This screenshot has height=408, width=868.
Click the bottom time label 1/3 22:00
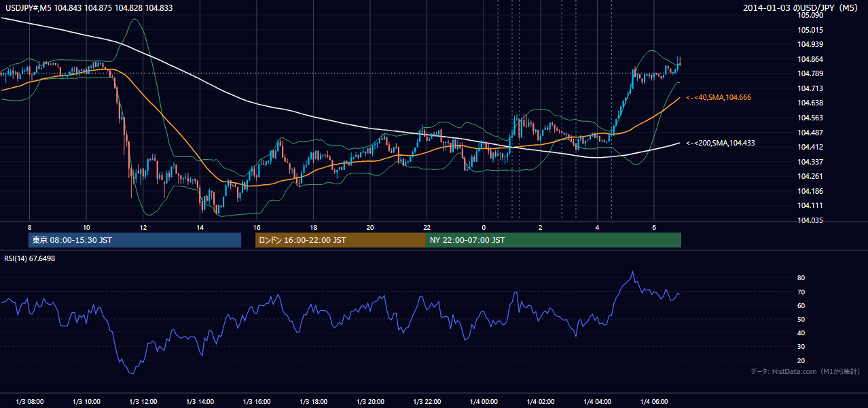pos(427,402)
